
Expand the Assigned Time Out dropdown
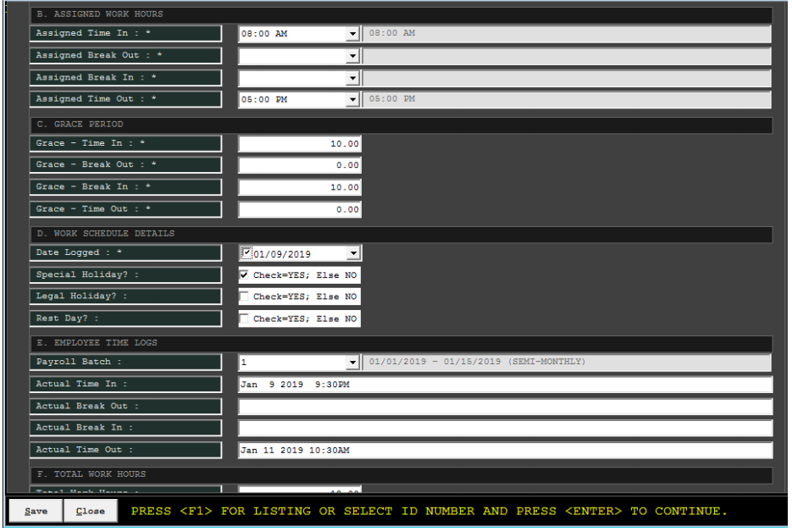(x=353, y=100)
